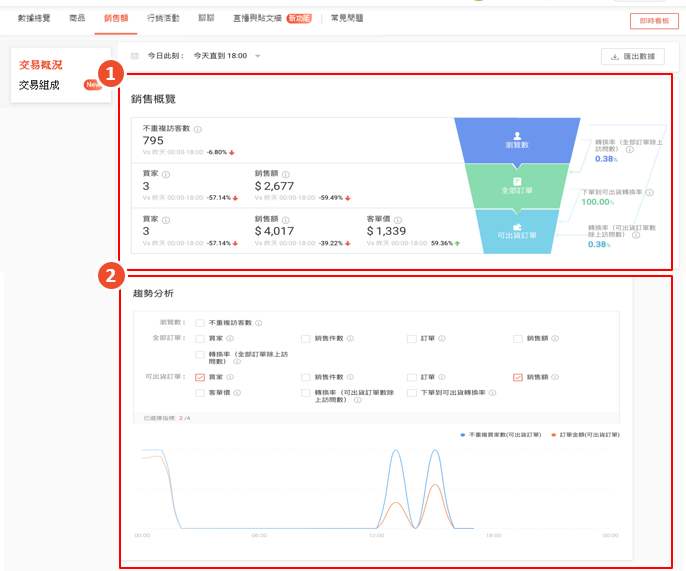Click the 即時看板 button
Screen dimensions: 686x571
[x=654, y=20]
